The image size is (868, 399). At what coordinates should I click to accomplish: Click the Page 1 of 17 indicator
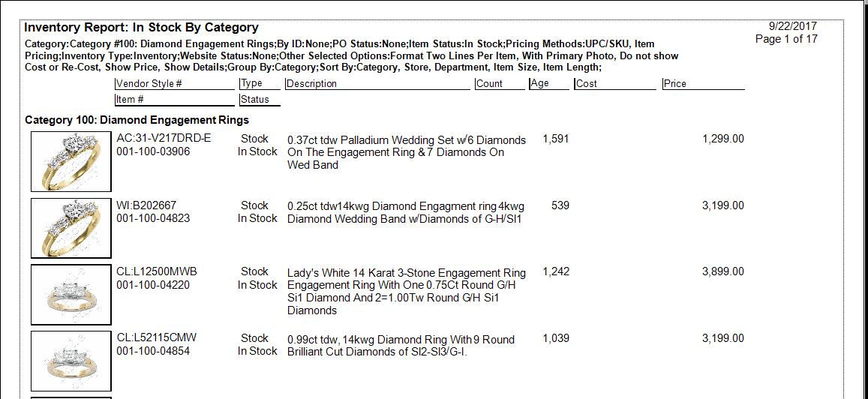pyautogui.click(x=786, y=39)
